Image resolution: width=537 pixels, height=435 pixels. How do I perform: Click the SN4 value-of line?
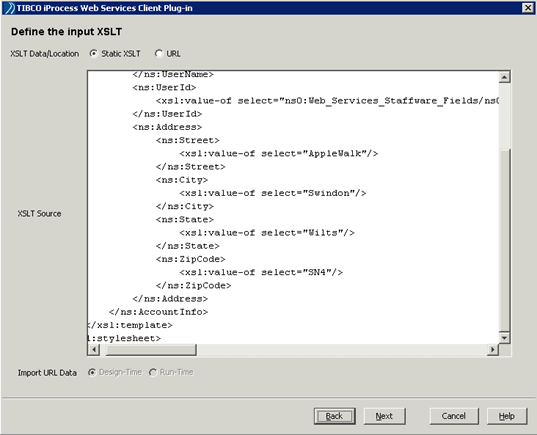[261, 272]
